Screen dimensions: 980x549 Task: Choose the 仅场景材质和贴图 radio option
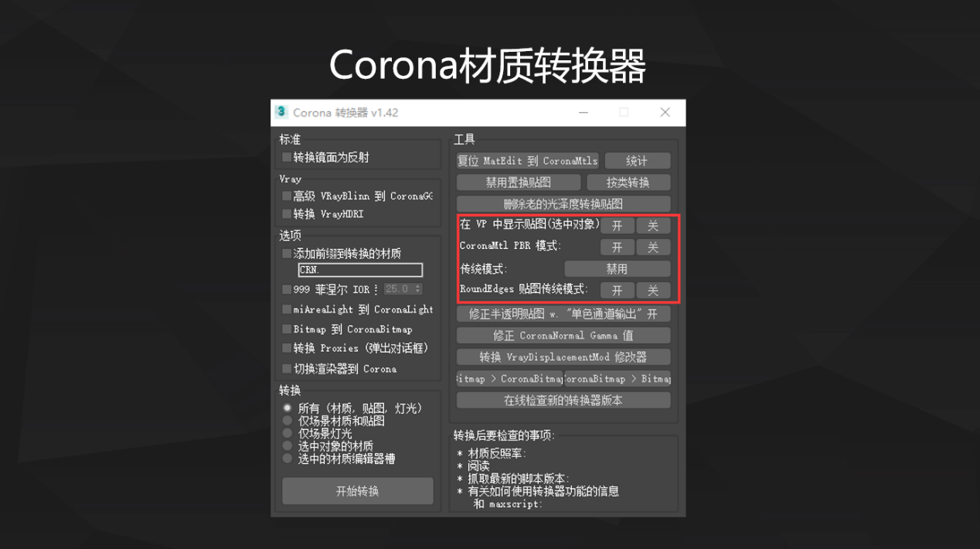tap(288, 421)
